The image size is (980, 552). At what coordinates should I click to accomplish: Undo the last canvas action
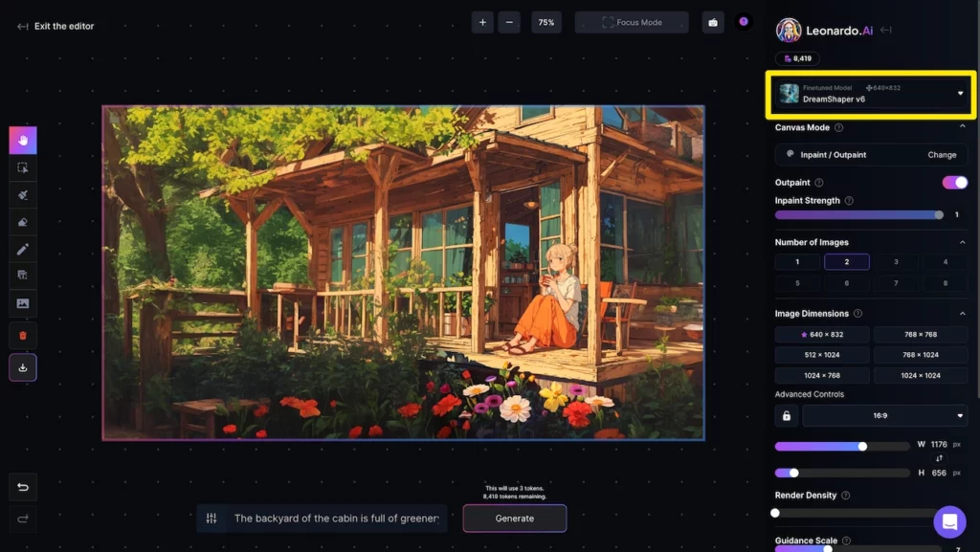tap(23, 487)
